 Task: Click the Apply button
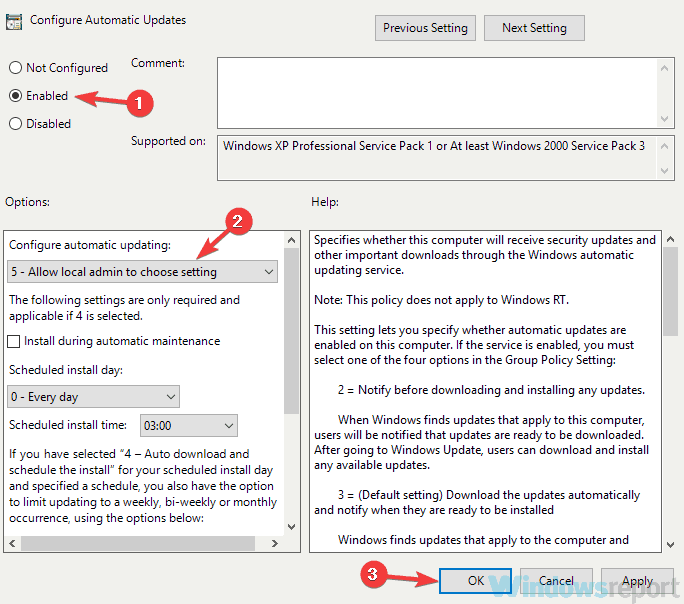click(x=637, y=580)
